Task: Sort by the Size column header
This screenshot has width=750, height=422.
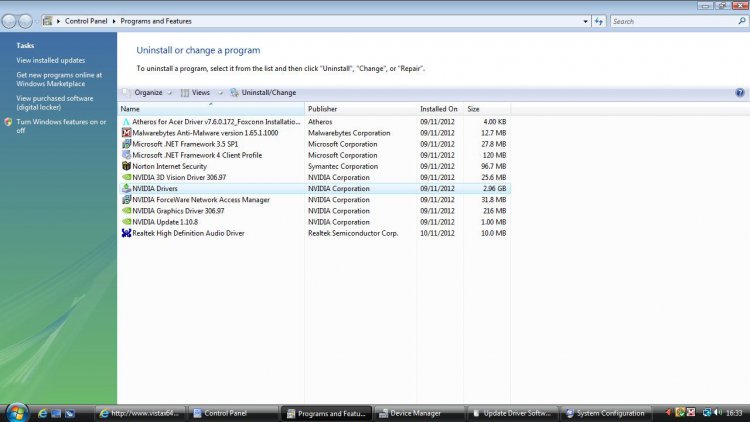Action: tap(486, 109)
